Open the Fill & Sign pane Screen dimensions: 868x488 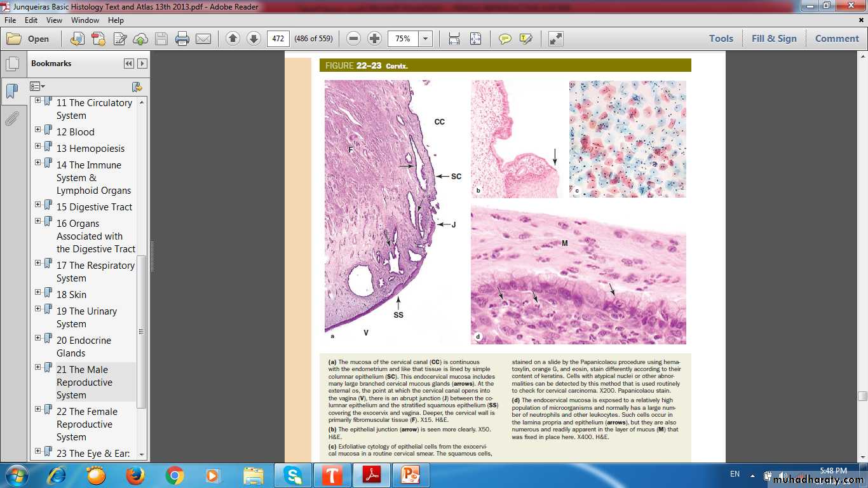773,39
